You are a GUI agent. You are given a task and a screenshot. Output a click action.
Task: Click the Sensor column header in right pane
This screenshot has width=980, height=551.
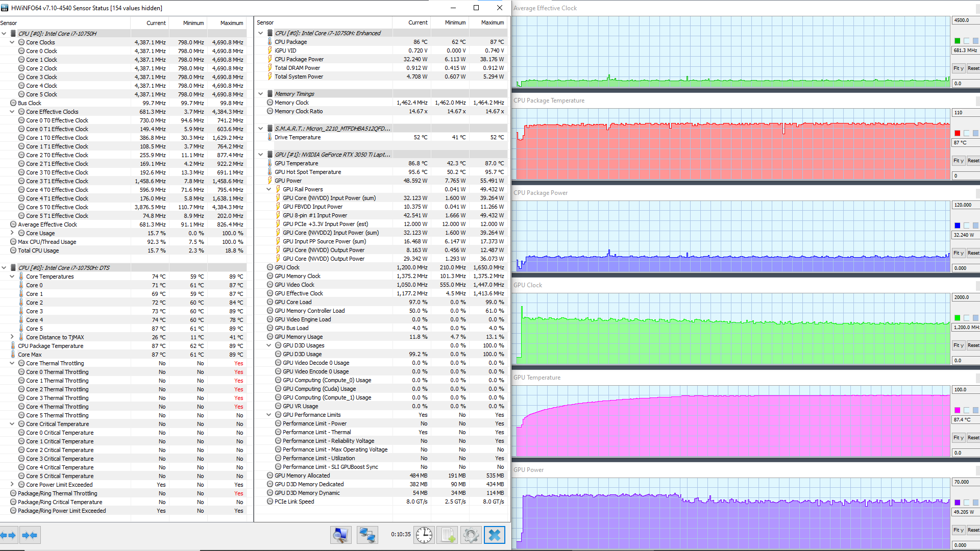click(x=265, y=22)
